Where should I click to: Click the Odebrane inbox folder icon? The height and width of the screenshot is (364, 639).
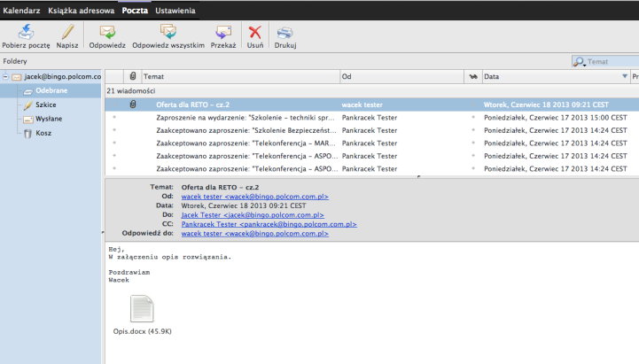pos(27,91)
